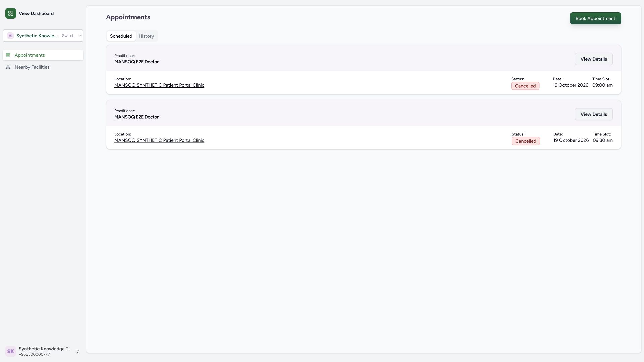Click the Synthetic Knowle... patient name in switcher
The image size is (644, 362).
pos(37,36)
